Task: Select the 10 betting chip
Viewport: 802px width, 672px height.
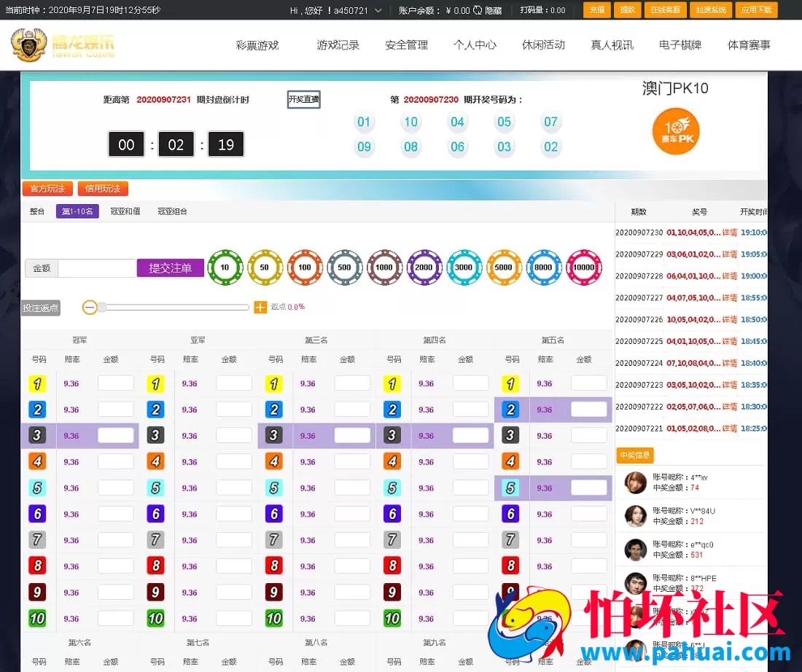Action: click(225, 267)
